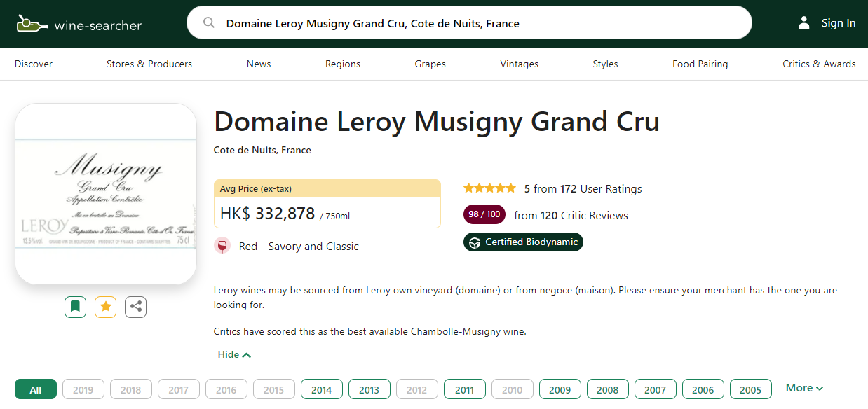868x409 pixels.
Task: Collapse the description with Hide
Action: (234, 355)
